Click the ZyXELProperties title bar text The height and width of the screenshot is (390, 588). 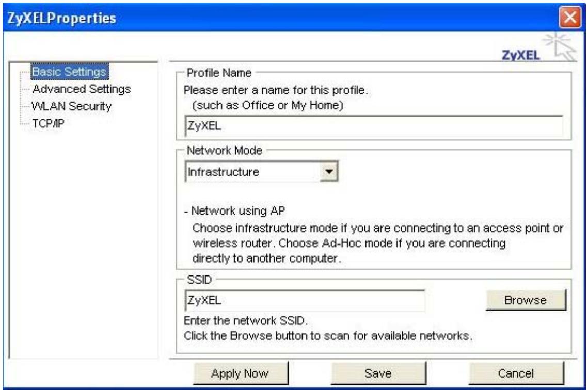point(62,18)
